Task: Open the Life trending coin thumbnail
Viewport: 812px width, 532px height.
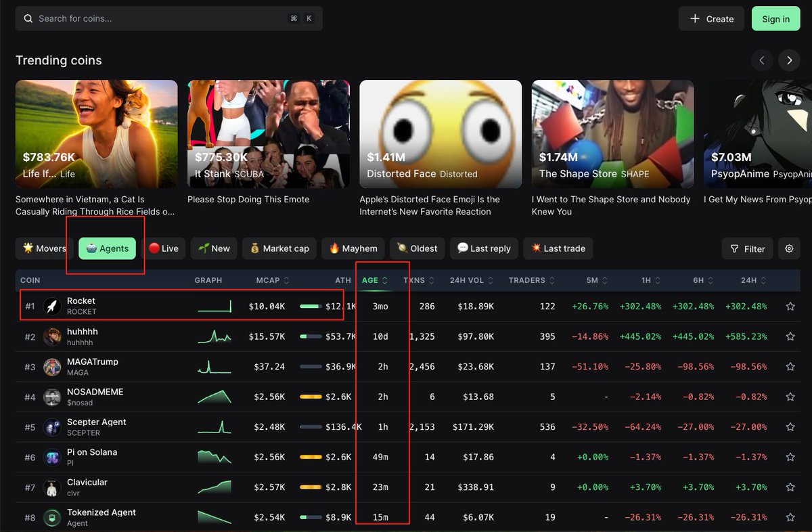Action: pos(97,134)
